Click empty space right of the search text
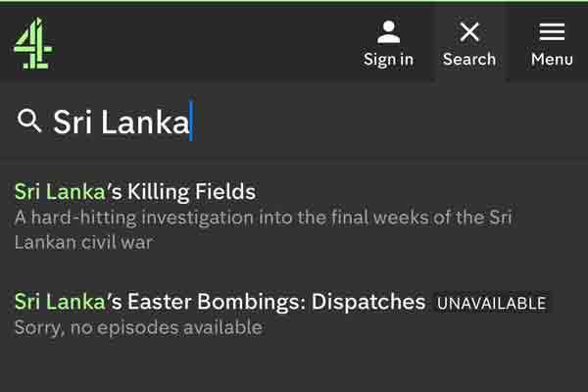The height and width of the screenshot is (392, 588). pos(390,122)
